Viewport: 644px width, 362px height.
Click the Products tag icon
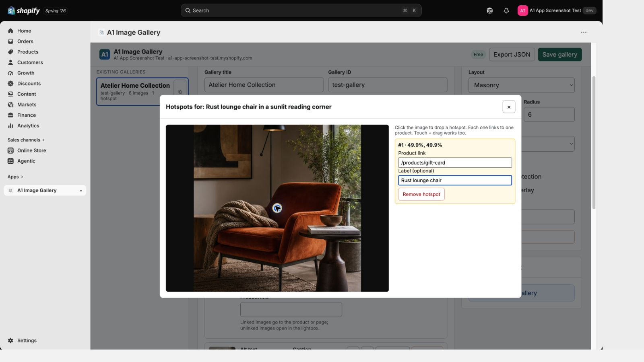10,52
